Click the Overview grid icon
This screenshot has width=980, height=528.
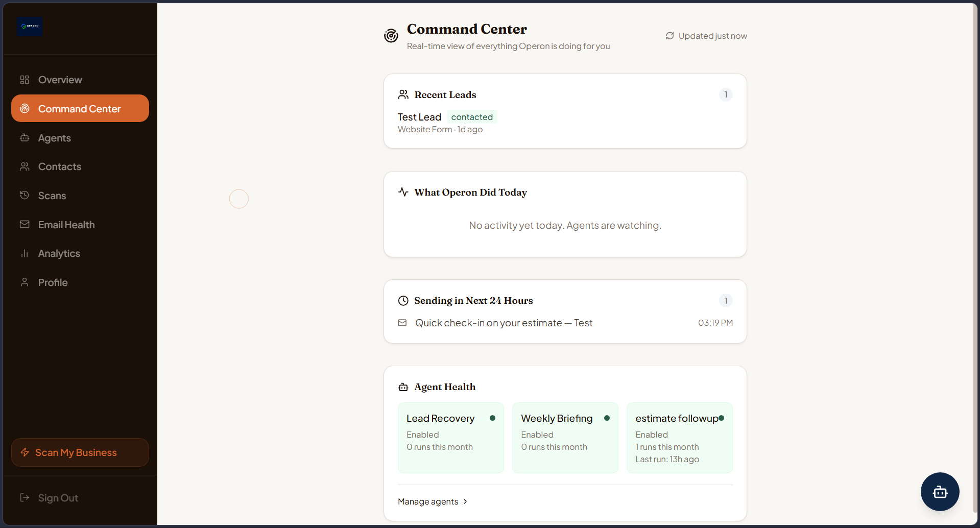[x=25, y=80]
